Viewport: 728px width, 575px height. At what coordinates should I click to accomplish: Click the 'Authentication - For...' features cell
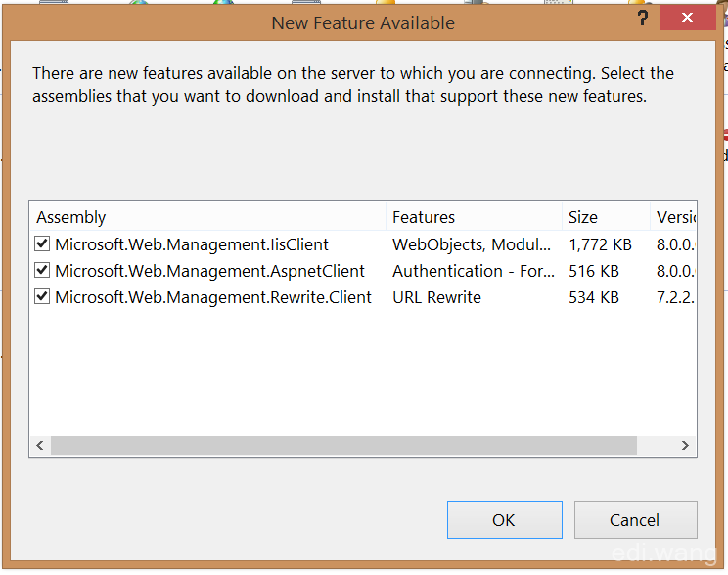click(x=474, y=271)
